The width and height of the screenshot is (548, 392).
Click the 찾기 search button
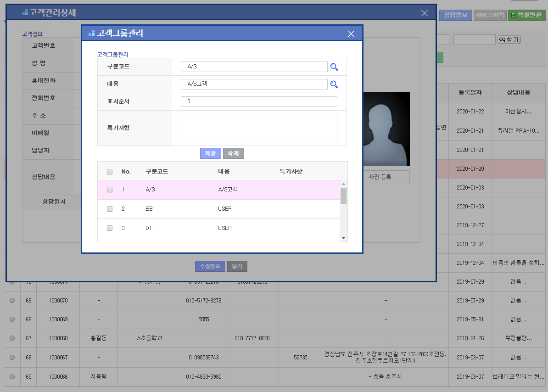[x=509, y=40]
